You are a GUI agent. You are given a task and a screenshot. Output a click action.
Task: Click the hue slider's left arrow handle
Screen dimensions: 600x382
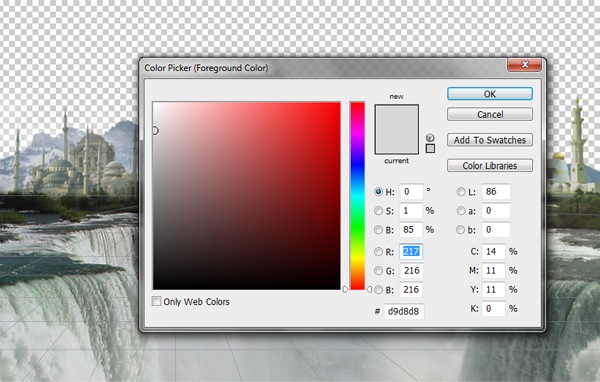click(345, 290)
